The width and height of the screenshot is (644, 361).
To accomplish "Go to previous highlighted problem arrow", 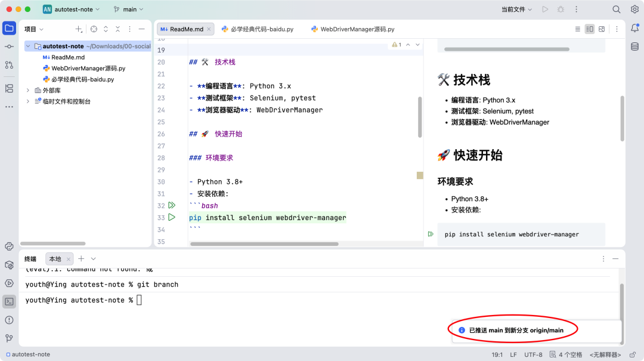I will pos(408,44).
